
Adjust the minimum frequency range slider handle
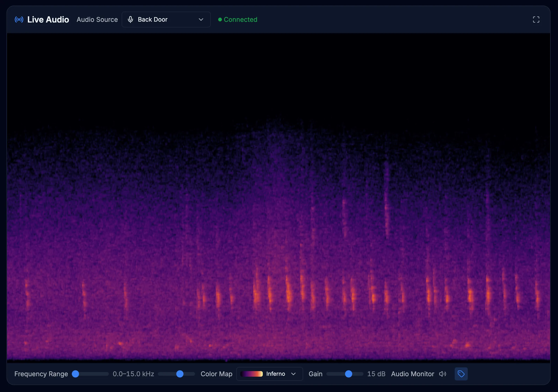tap(76, 374)
